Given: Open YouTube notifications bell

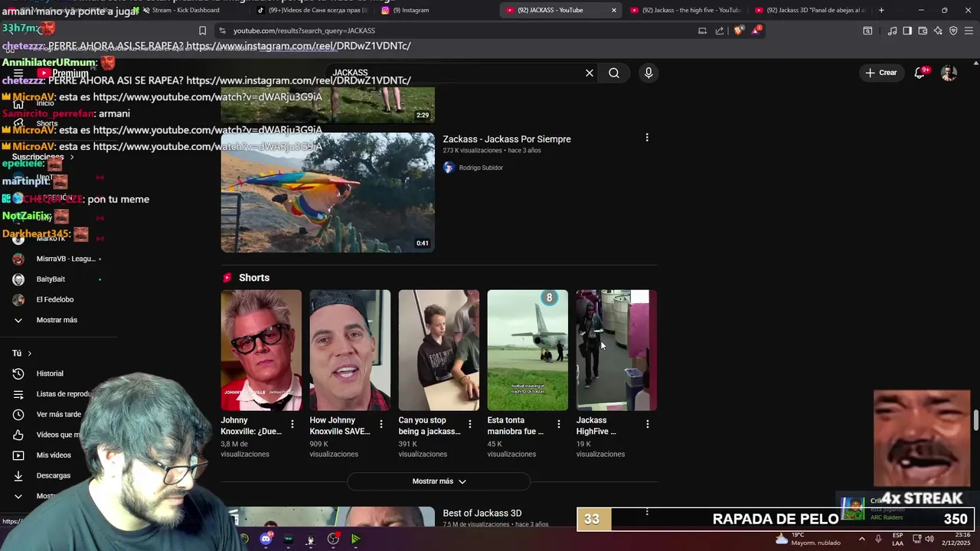Looking at the screenshot, I should coord(920,73).
